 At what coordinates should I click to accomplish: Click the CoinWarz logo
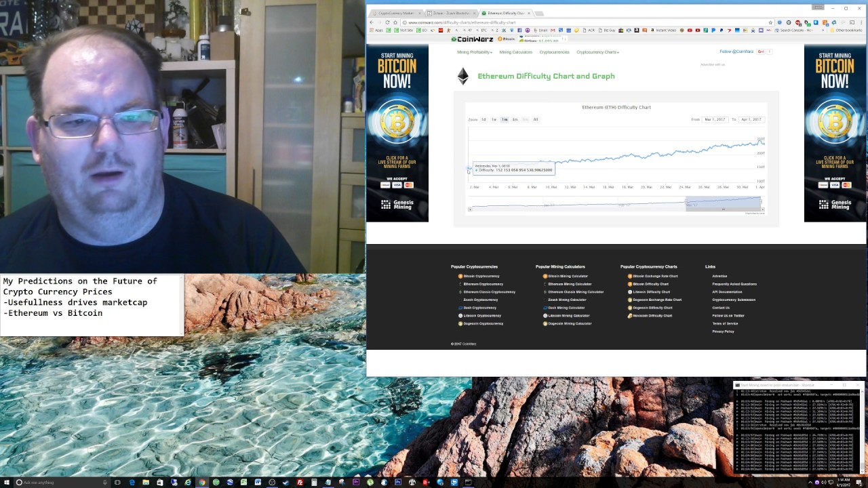point(473,39)
